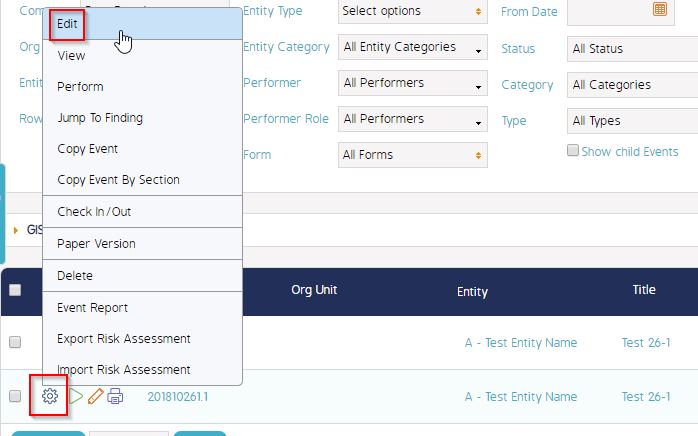698x436 pixels.
Task: Click the orange pencil edit icon
Action: [x=96, y=396]
